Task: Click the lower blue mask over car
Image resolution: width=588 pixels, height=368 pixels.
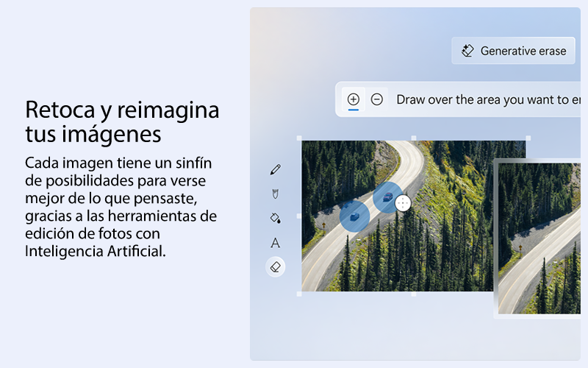Action: [354, 216]
